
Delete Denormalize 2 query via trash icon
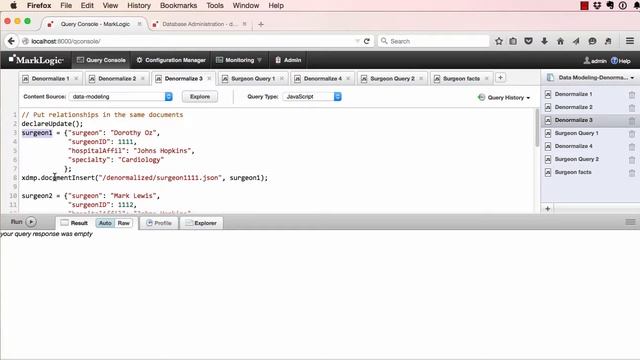(631, 107)
